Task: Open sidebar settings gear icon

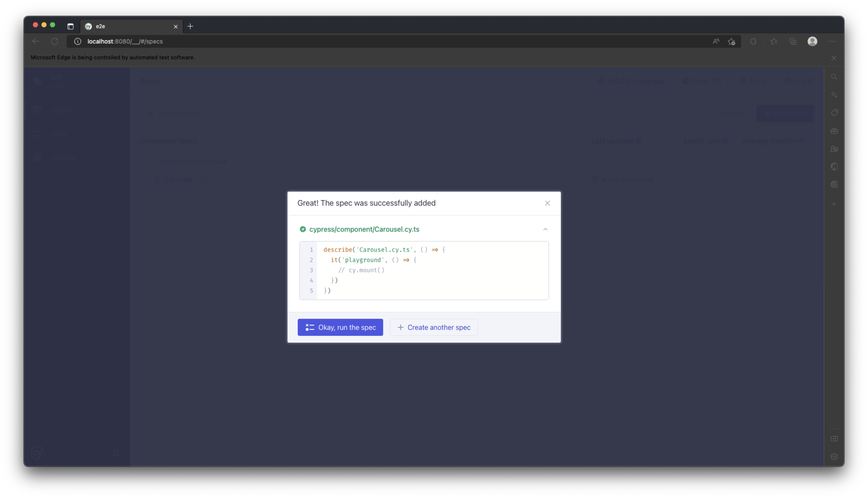Action: pyautogui.click(x=834, y=457)
